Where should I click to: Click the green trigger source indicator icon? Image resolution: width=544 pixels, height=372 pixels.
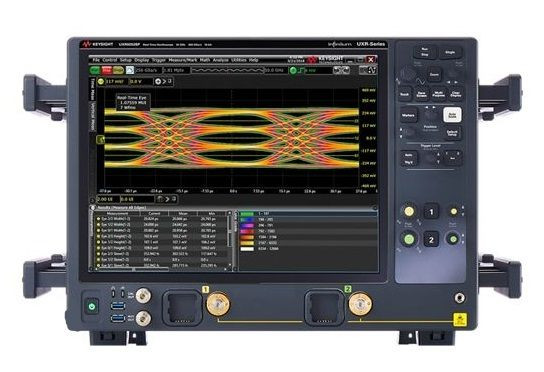point(294,70)
